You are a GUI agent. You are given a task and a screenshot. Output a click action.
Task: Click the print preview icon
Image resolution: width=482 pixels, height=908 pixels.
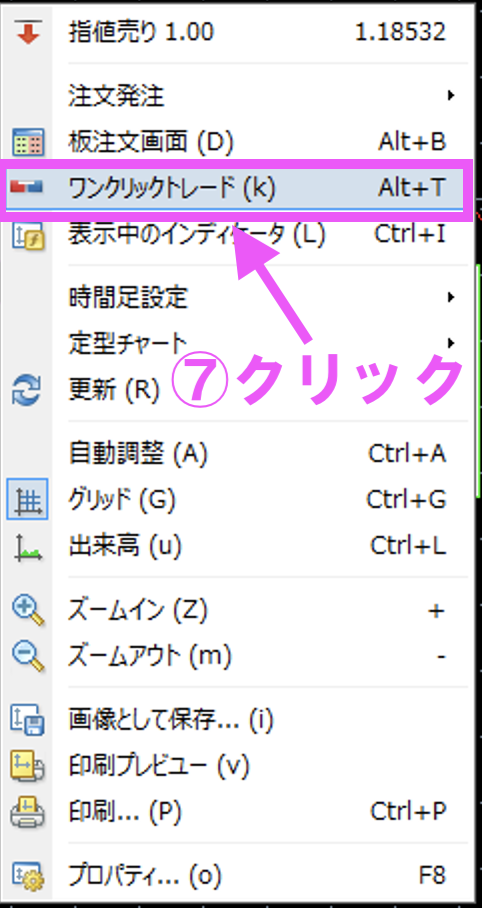28,767
